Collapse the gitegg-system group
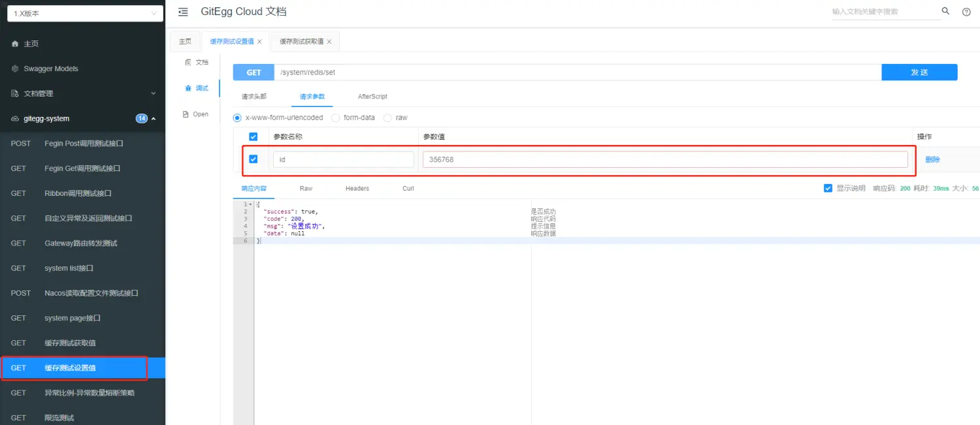980x425 pixels. (154, 119)
